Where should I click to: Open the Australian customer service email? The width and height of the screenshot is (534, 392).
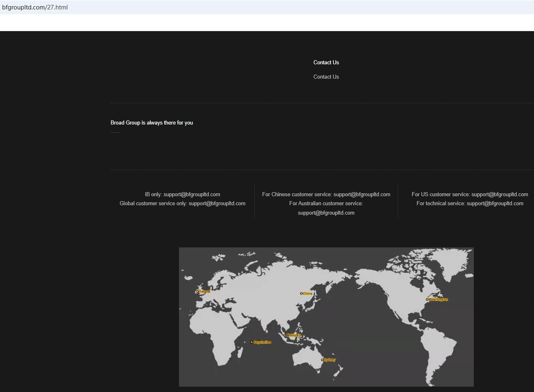point(326,213)
